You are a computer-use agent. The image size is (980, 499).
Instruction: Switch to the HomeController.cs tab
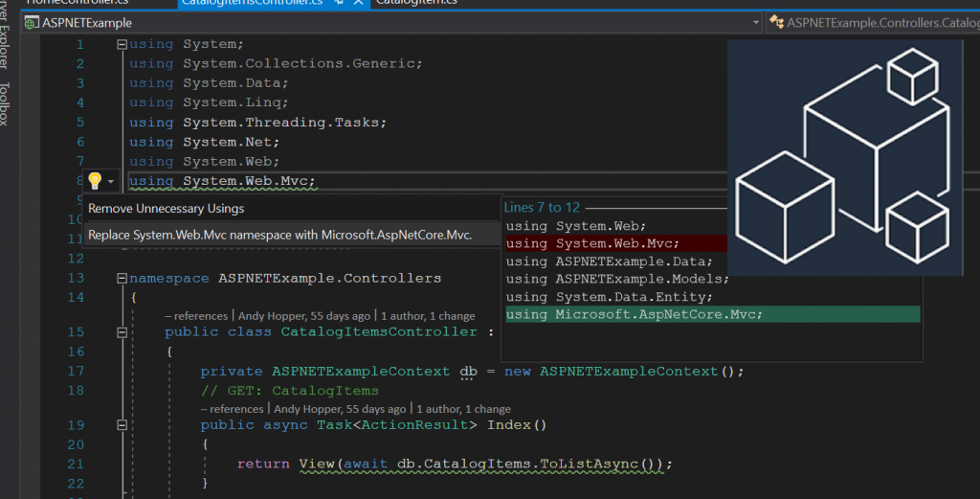pos(77,3)
